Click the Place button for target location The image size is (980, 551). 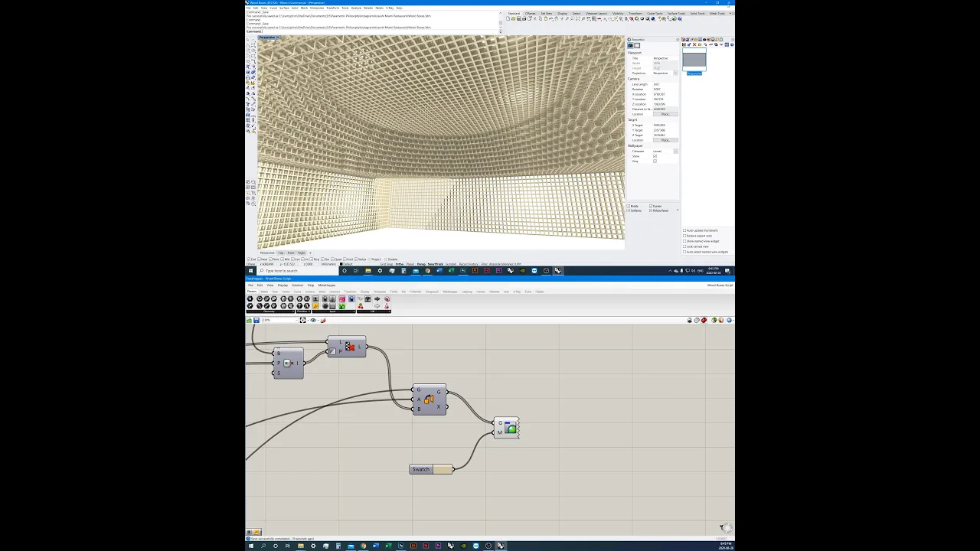665,140
